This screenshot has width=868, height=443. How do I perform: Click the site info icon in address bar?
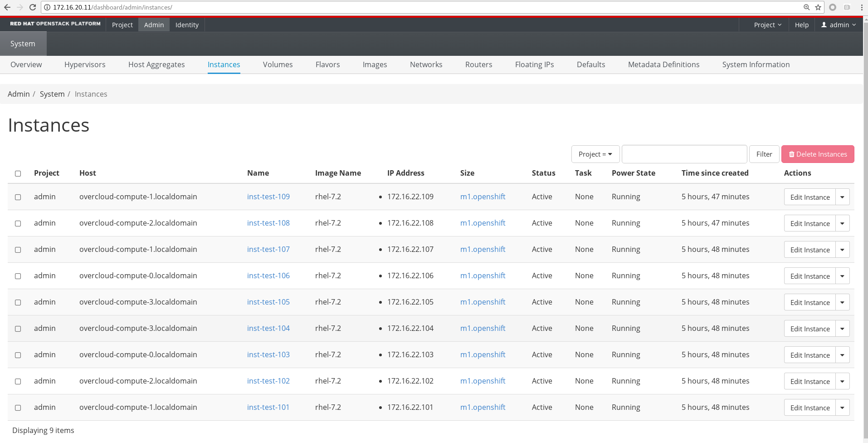[47, 7]
